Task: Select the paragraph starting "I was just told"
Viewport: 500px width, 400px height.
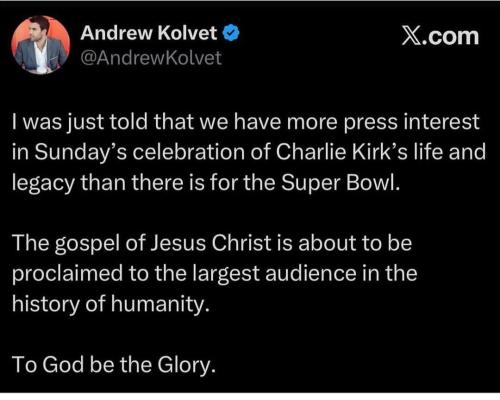Action: [249, 153]
